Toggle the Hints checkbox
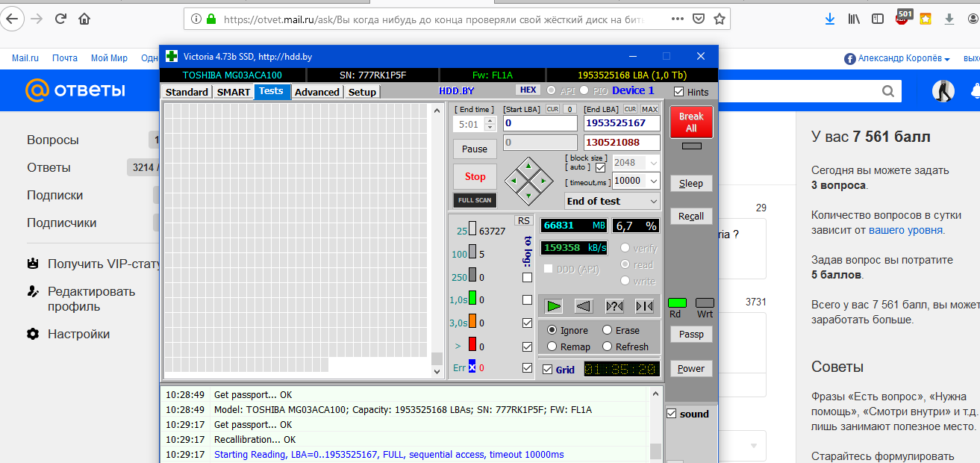 point(678,92)
